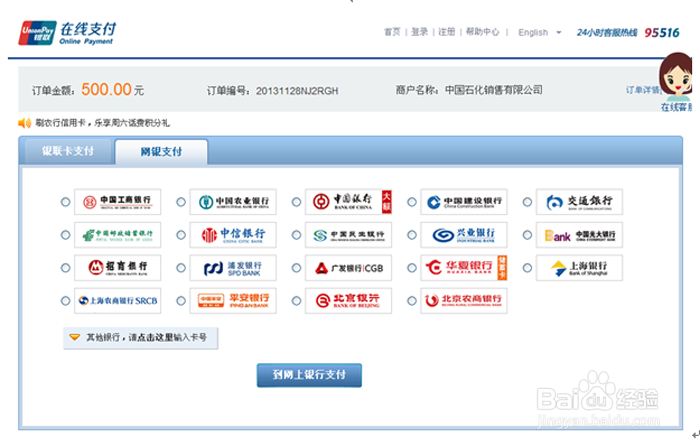Click the 兴业银行 bank logo
This screenshot has height=446, width=700.
coord(464,235)
